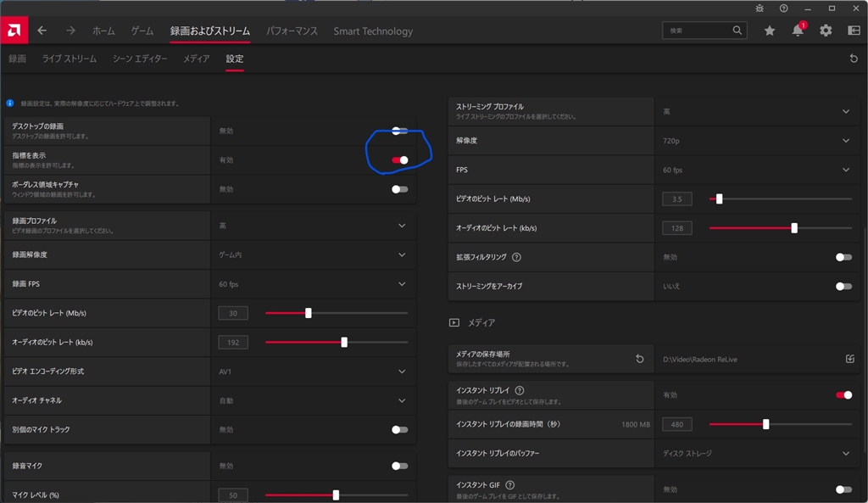Switch to the パフォーマンス tab
Image resolution: width=868 pixels, height=503 pixels.
292,31
